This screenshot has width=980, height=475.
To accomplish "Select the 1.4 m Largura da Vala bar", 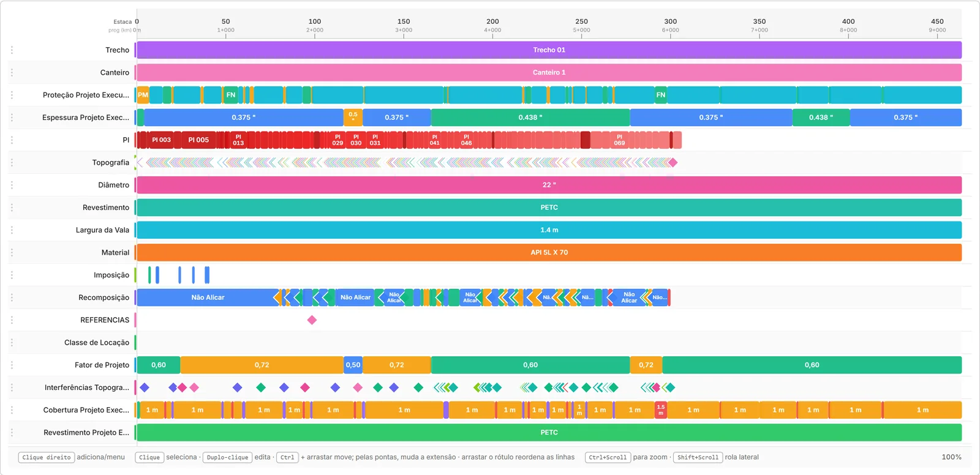I will 549,230.
